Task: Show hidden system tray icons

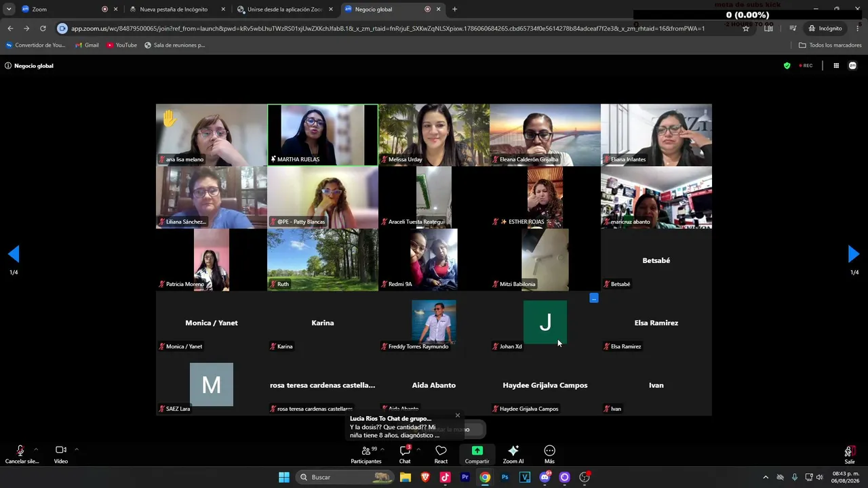Action: (x=766, y=477)
